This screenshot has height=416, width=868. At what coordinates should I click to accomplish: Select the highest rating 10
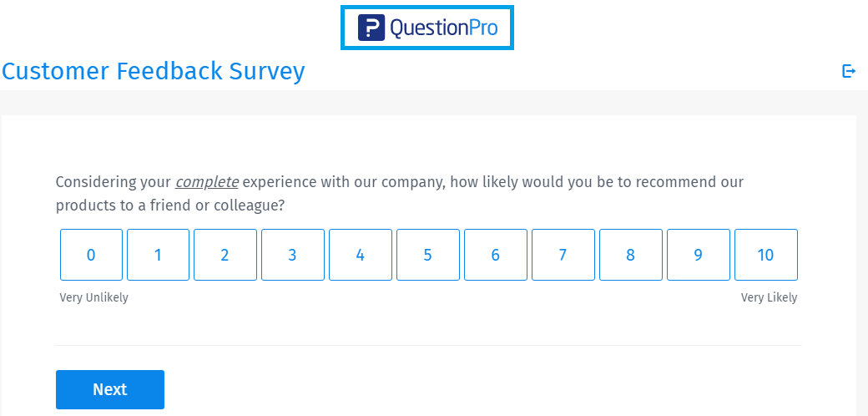[766, 255]
